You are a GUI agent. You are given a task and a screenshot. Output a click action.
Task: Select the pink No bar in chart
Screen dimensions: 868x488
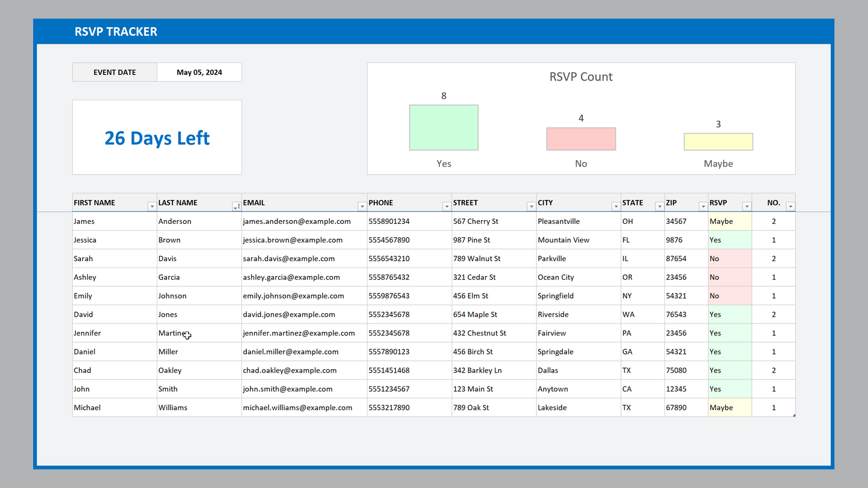pos(581,139)
